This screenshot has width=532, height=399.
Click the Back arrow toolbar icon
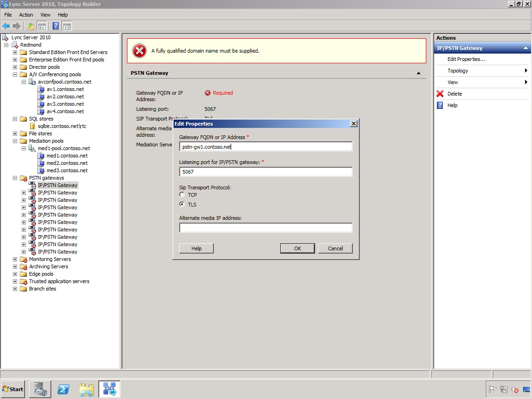point(6,26)
